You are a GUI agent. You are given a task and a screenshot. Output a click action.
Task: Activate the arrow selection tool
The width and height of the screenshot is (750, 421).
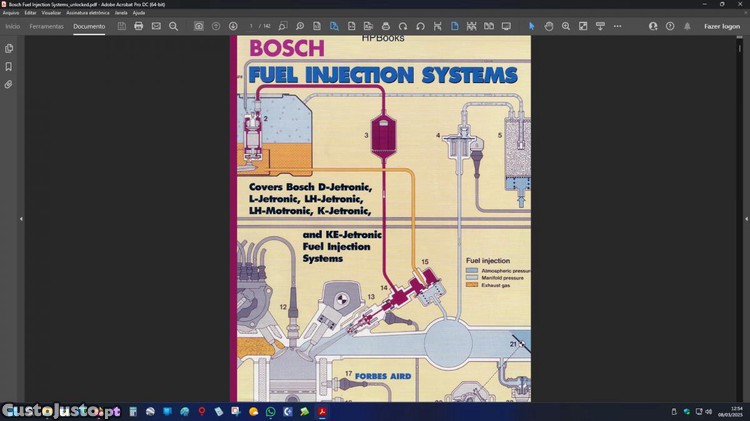[x=531, y=26]
